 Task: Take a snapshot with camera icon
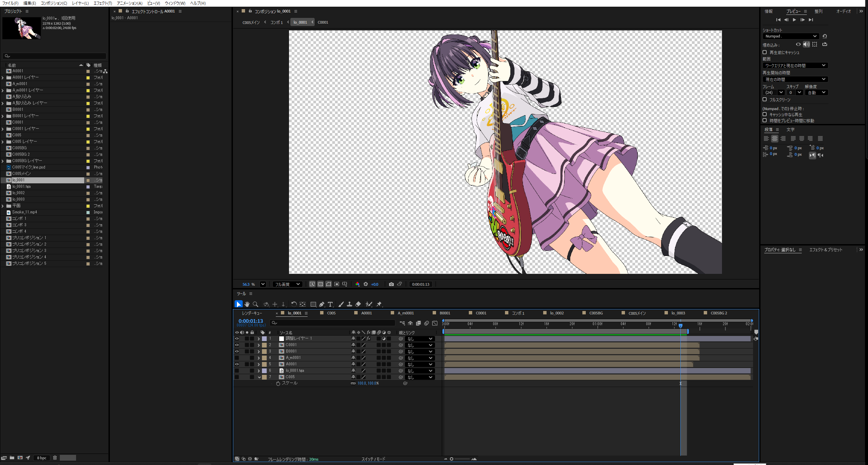[x=391, y=284]
